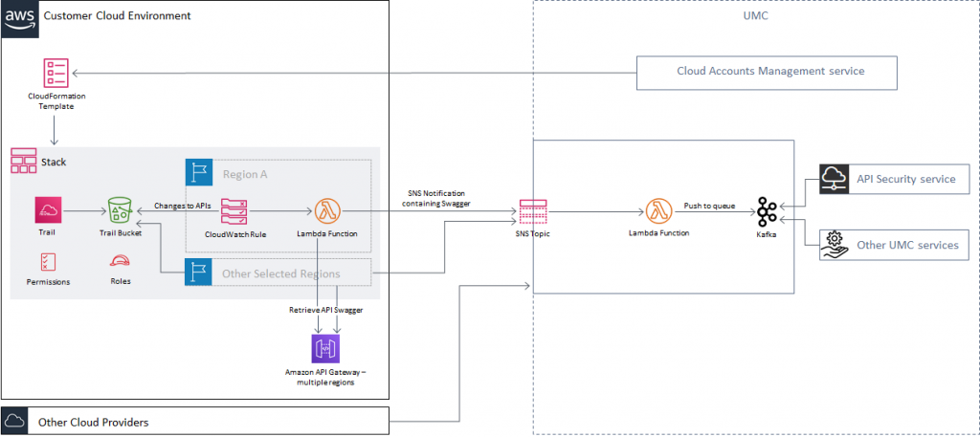Image resolution: width=980 pixels, height=437 pixels.
Task: Click the Other Cloud Providers cloud icon
Action: pos(16,421)
